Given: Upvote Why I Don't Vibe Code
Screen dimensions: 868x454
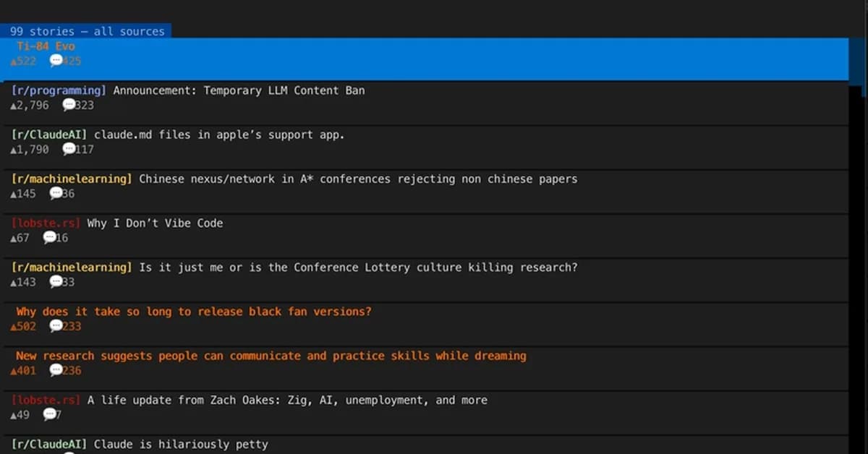Looking at the screenshot, I should (x=14, y=238).
